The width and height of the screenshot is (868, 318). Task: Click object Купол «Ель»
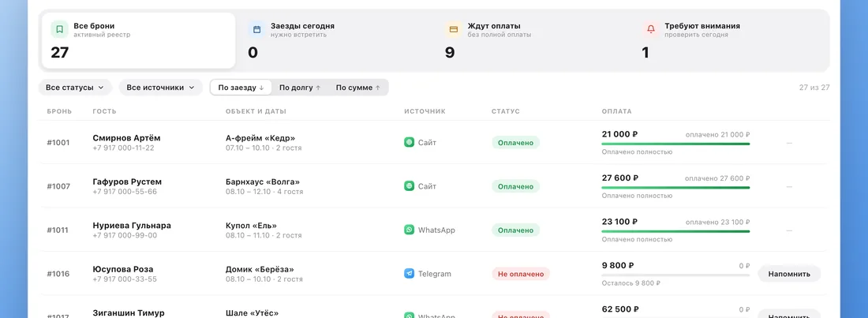(x=251, y=226)
